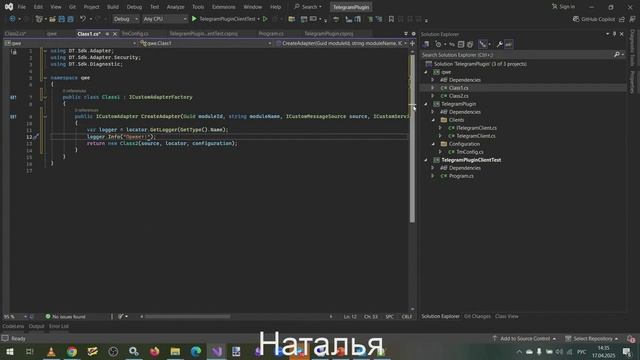Pin the Solution Explorer panel
This screenshot has width=640, height=360.
[614, 34]
